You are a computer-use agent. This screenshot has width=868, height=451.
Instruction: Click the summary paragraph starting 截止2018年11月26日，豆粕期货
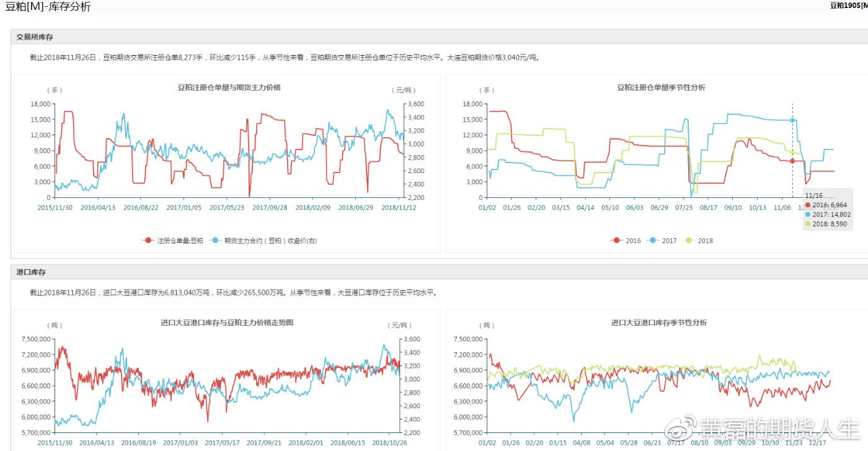pos(285,58)
